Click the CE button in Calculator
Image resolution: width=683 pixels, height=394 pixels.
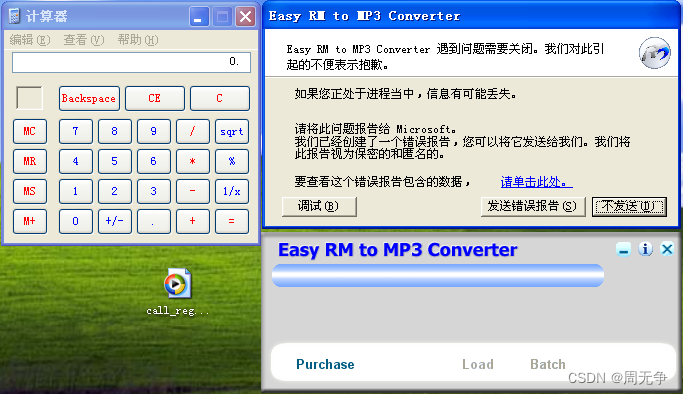click(x=155, y=98)
